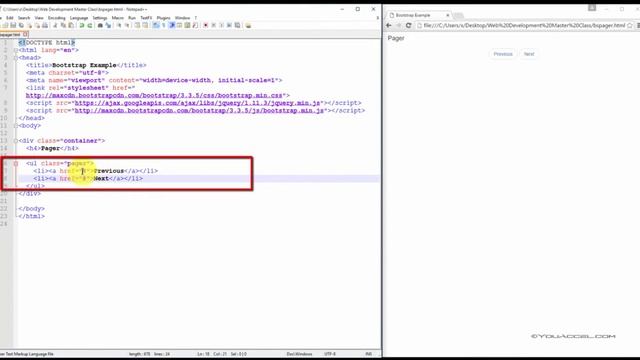Toggle synchronize horizontal scrolling icon
The image size is (640, 360).
pos(145,25)
